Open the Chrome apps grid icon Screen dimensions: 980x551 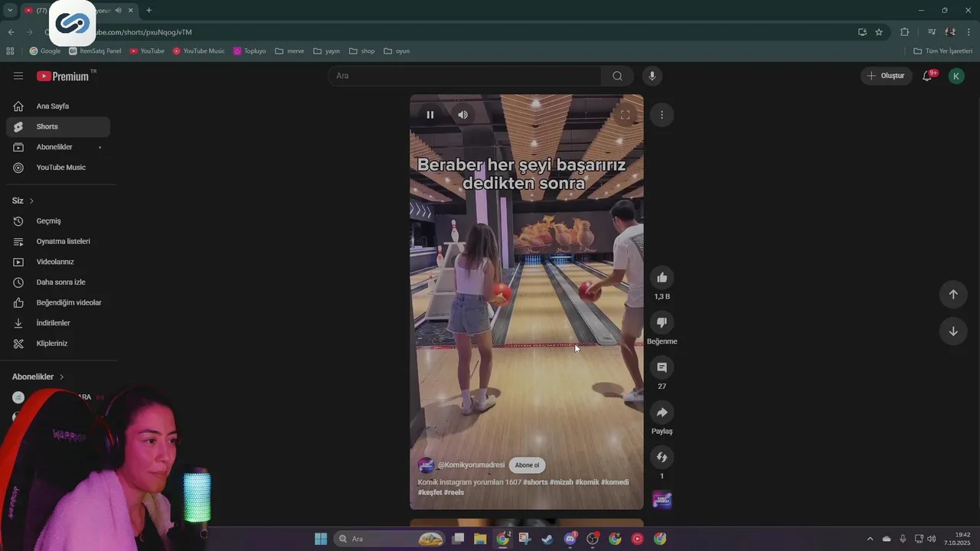tap(10, 51)
